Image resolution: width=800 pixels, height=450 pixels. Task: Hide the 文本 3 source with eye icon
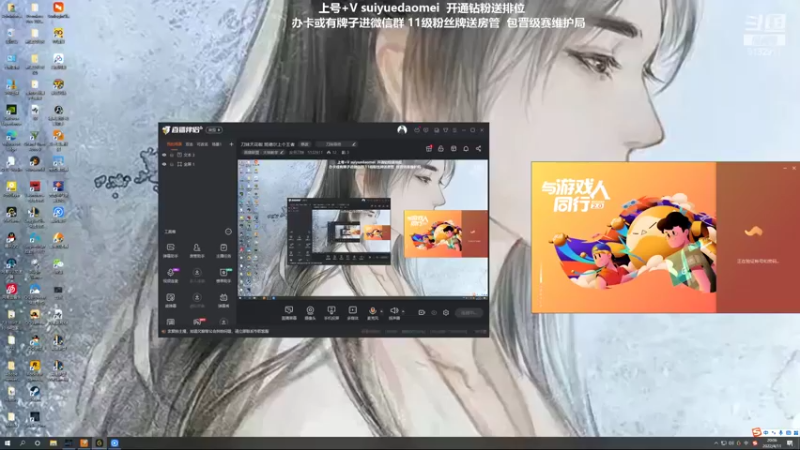164,155
